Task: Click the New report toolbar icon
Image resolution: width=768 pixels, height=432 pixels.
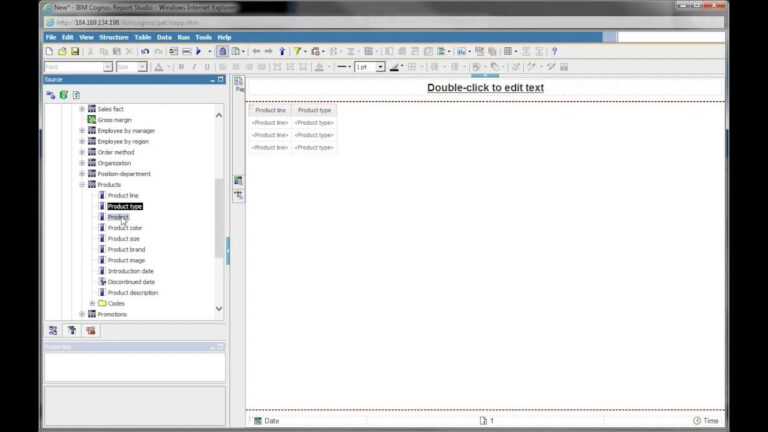Action: (49, 51)
